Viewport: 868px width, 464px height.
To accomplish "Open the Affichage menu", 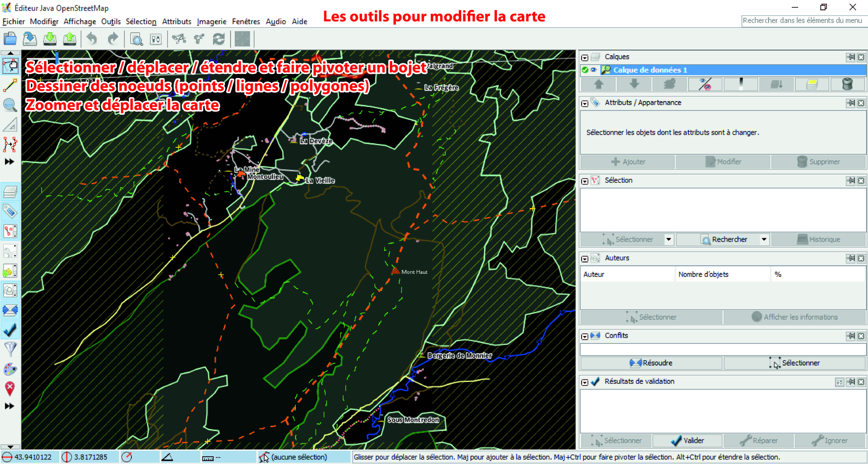I will (80, 22).
